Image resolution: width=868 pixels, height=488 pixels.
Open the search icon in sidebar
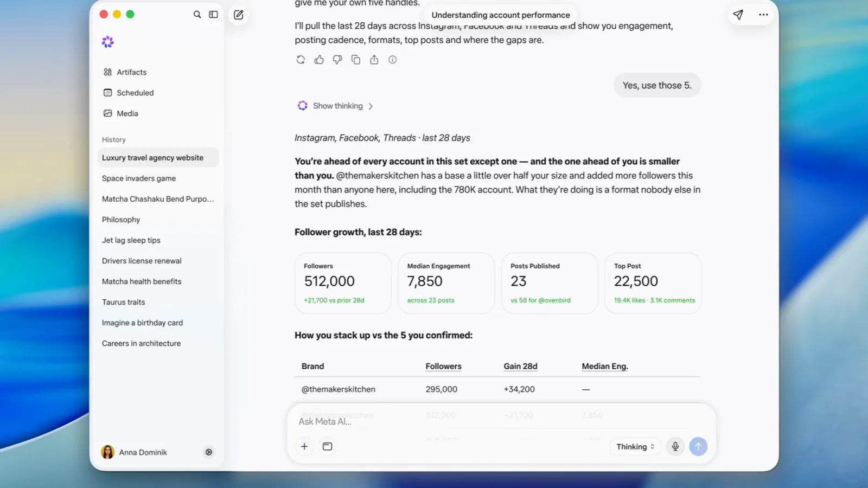197,15
